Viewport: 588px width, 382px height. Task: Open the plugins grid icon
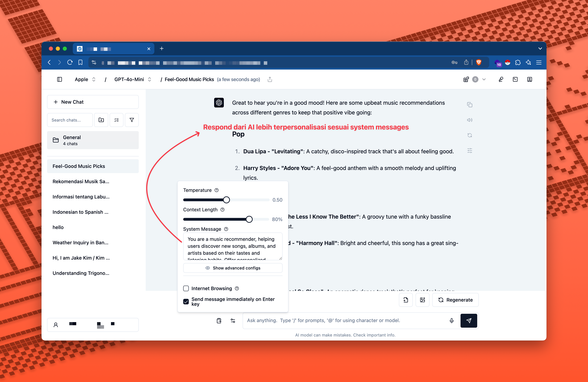tap(466, 79)
